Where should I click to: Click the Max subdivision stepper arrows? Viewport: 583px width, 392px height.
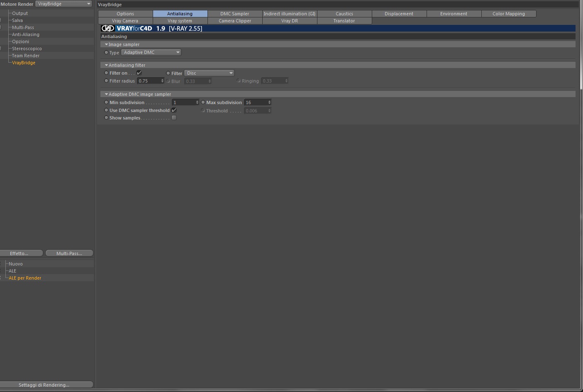(269, 102)
